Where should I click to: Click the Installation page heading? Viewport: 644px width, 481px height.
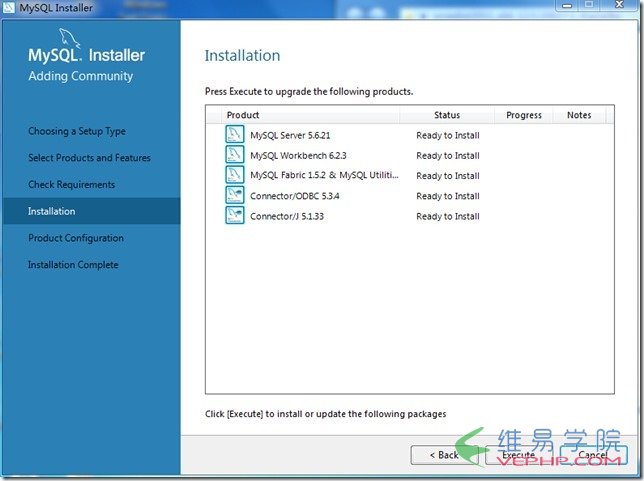242,55
